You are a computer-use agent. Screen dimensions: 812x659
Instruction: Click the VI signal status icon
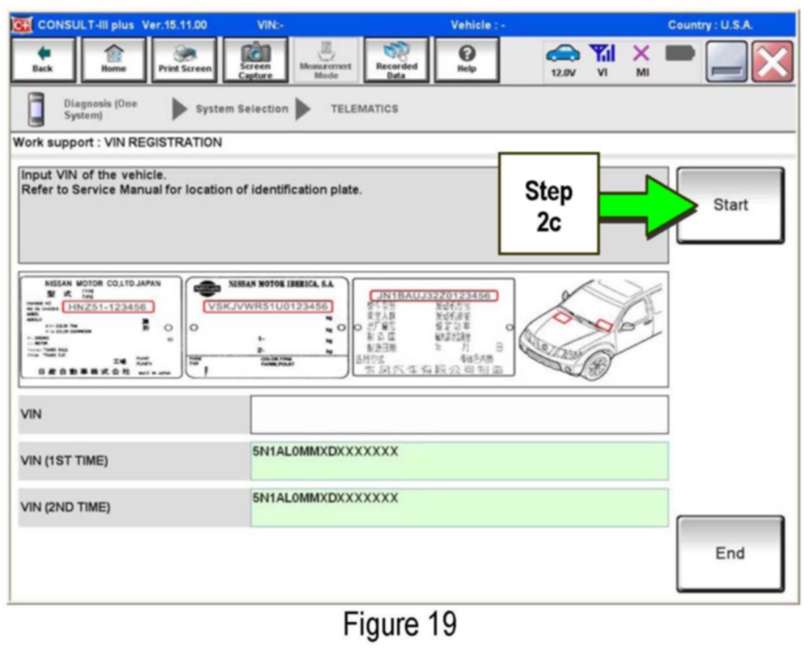pos(602,60)
